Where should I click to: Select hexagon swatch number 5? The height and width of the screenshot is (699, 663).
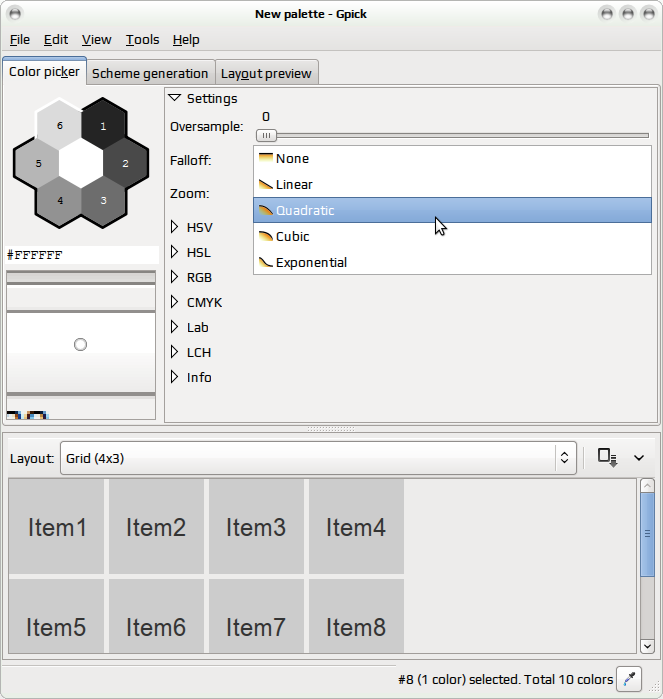(x=38, y=163)
